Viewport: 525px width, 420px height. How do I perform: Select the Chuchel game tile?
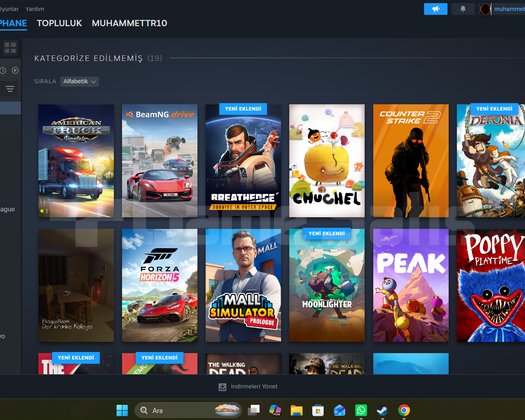[x=327, y=160]
